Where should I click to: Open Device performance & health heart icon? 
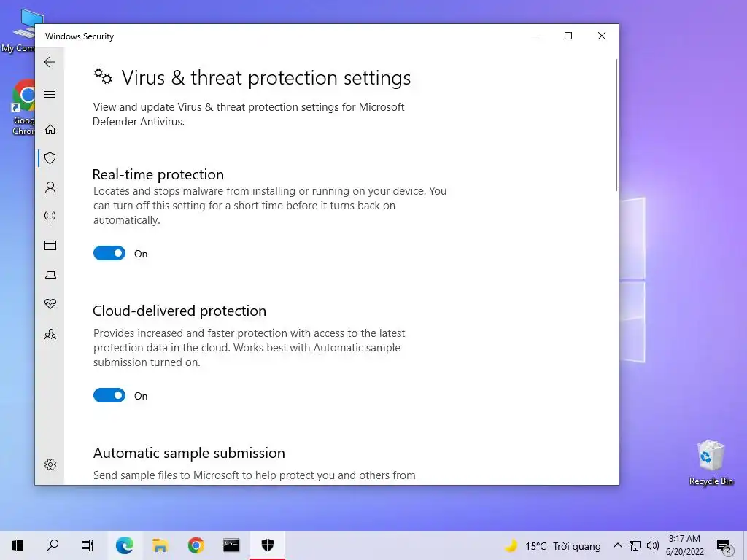(x=50, y=304)
